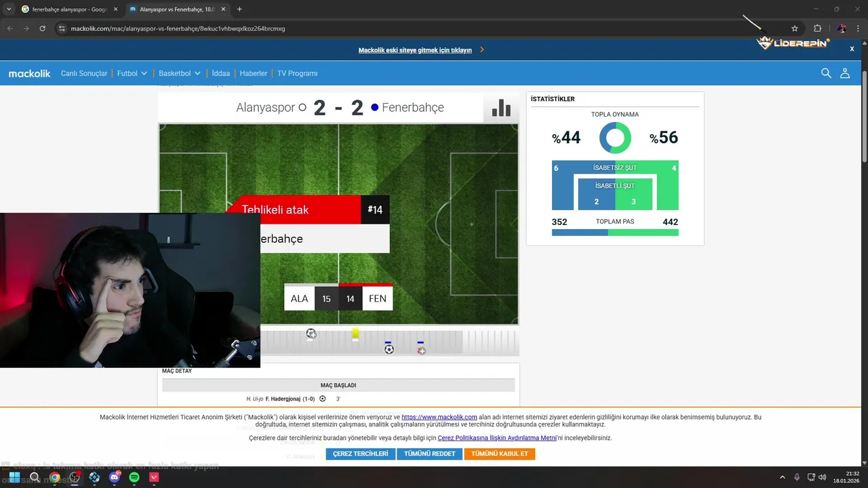Click the TOPLAM PAS comparison bar
The image size is (868, 488).
point(615,232)
